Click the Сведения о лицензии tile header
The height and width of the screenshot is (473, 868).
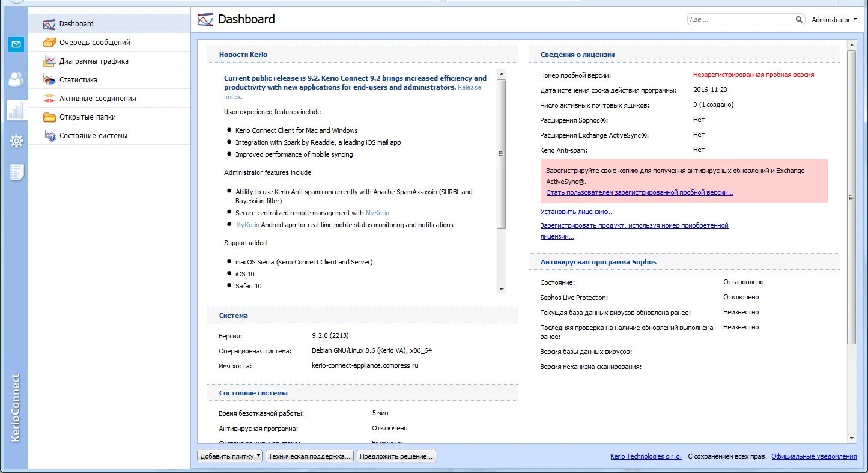684,55
